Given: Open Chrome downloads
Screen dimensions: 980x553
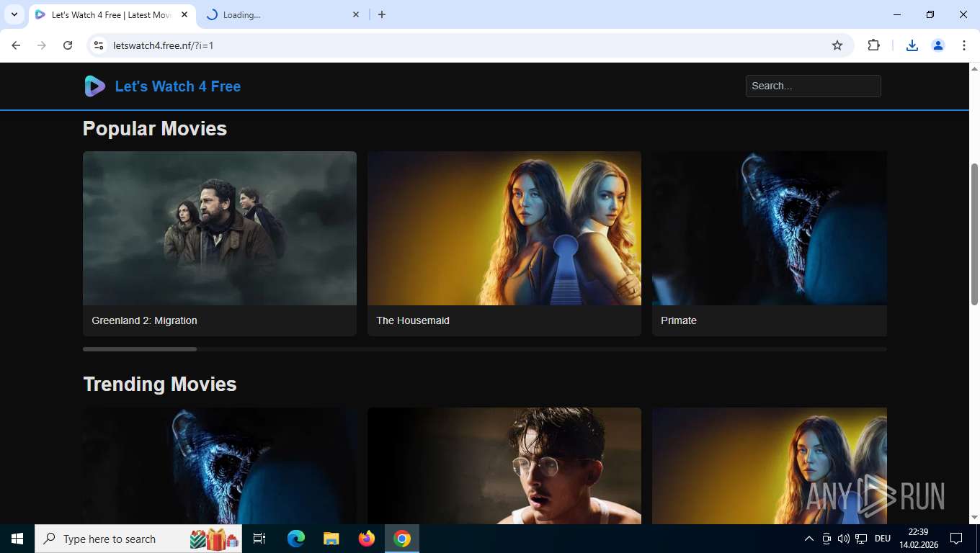Looking at the screenshot, I should [x=912, y=45].
